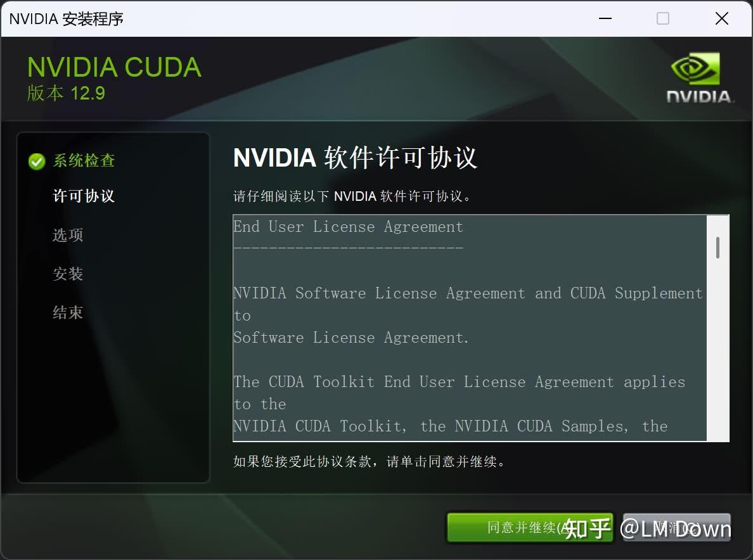Select the 结束 step in the sidebar

coord(67,312)
